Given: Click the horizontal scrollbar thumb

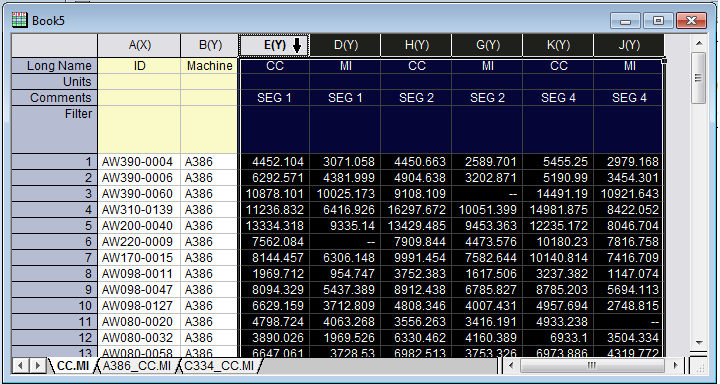Looking at the screenshot, I should [592, 366].
